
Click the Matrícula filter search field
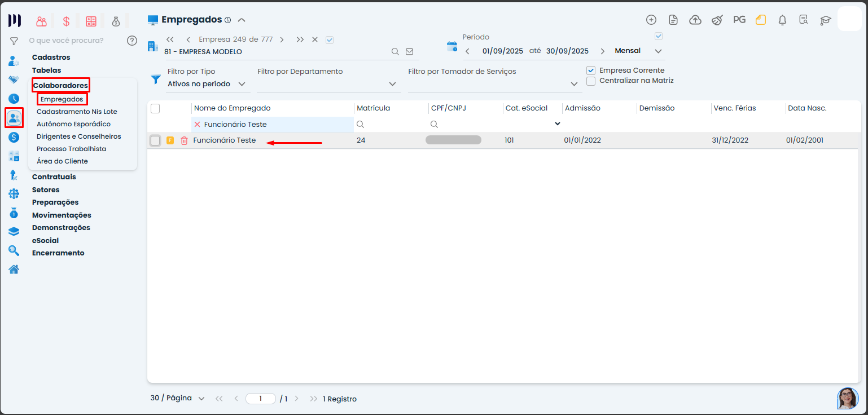[x=392, y=124]
